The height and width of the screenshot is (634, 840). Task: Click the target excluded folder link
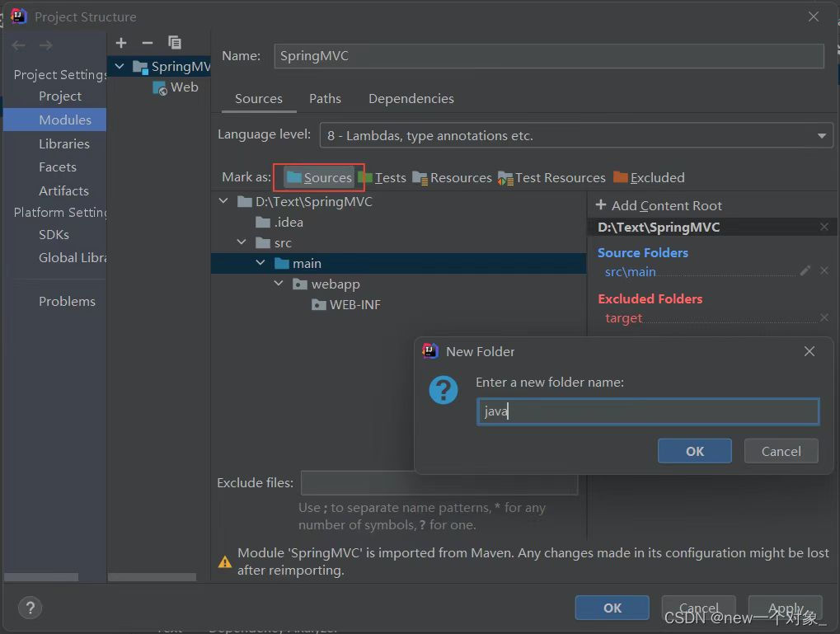click(x=623, y=317)
